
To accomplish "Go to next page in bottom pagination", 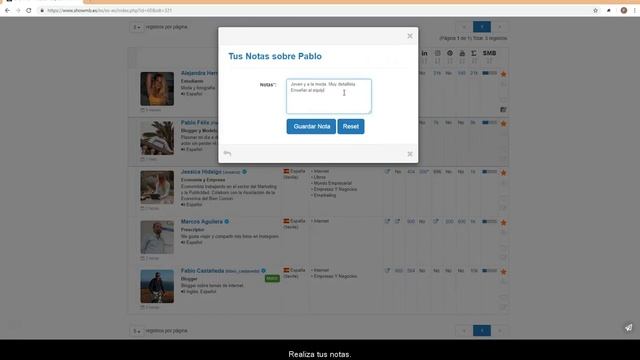I will 500,331.
